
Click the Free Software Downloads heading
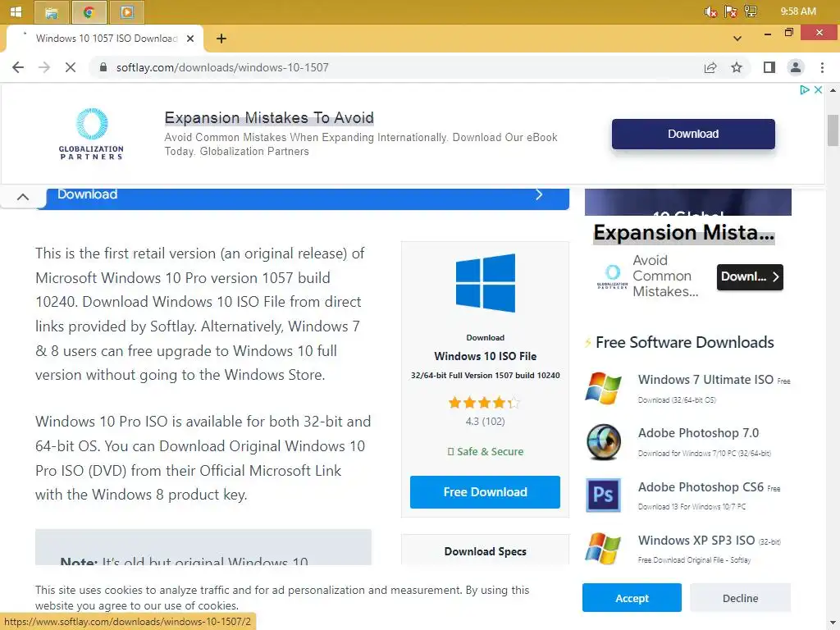coord(685,342)
